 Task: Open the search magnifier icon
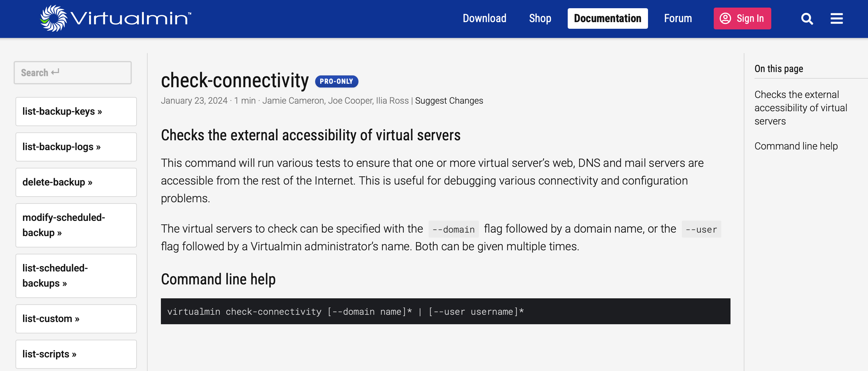tap(807, 19)
